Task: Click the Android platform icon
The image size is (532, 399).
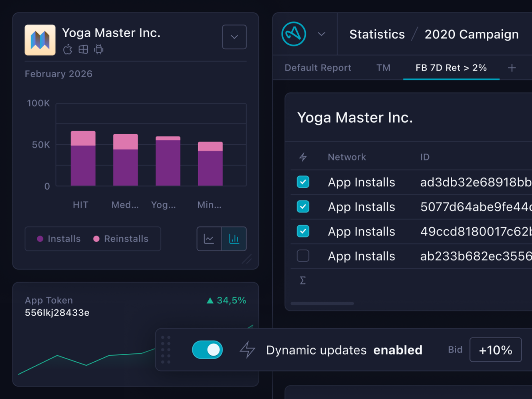Action: coord(99,50)
